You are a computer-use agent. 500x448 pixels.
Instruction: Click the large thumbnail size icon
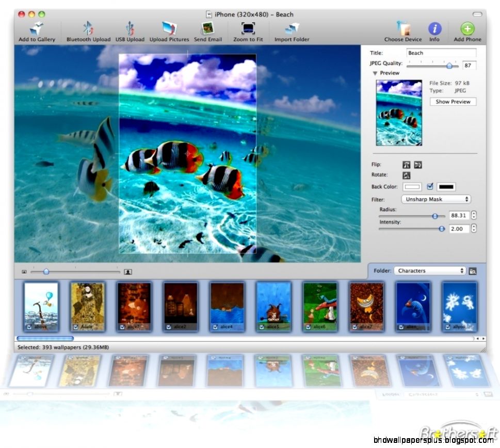[127, 271]
